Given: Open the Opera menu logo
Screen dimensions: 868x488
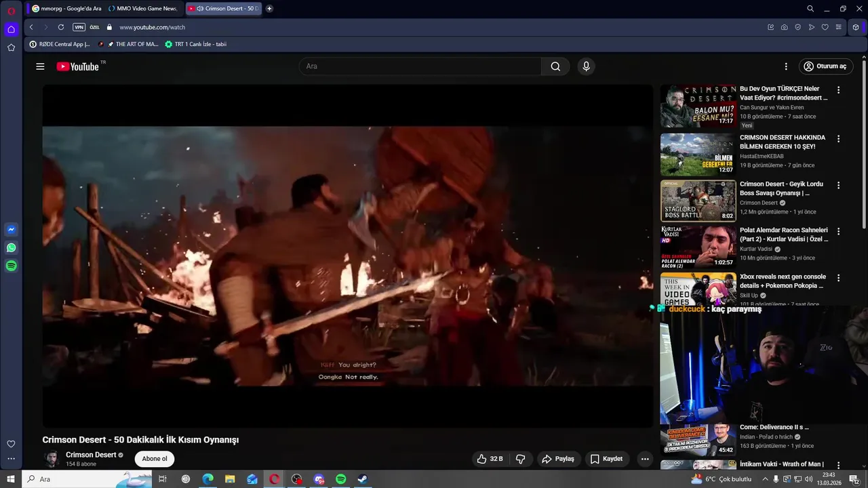Looking at the screenshot, I should click(11, 11).
